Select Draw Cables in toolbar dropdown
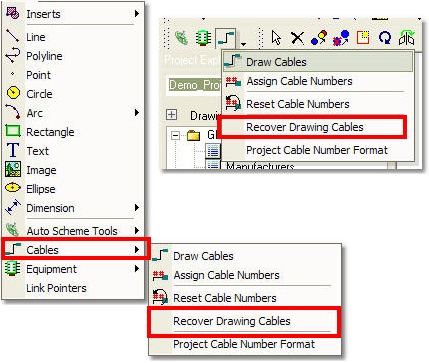 (318, 62)
